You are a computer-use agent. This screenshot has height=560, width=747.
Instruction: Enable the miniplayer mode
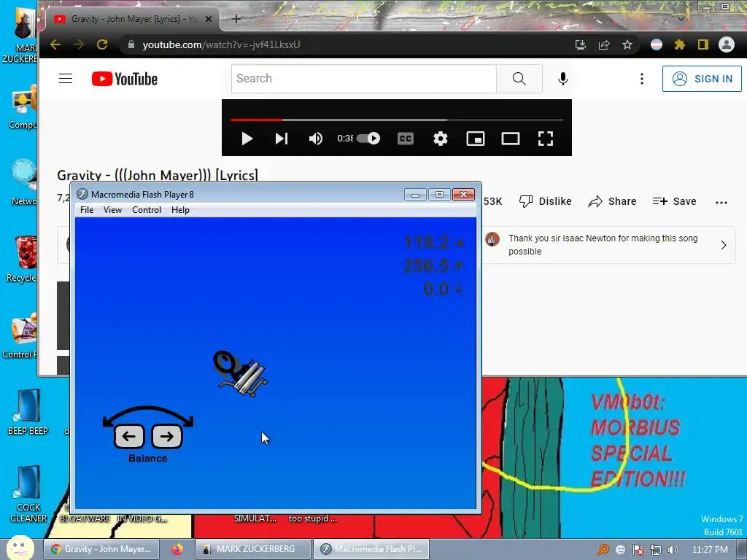(x=476, y=139)
